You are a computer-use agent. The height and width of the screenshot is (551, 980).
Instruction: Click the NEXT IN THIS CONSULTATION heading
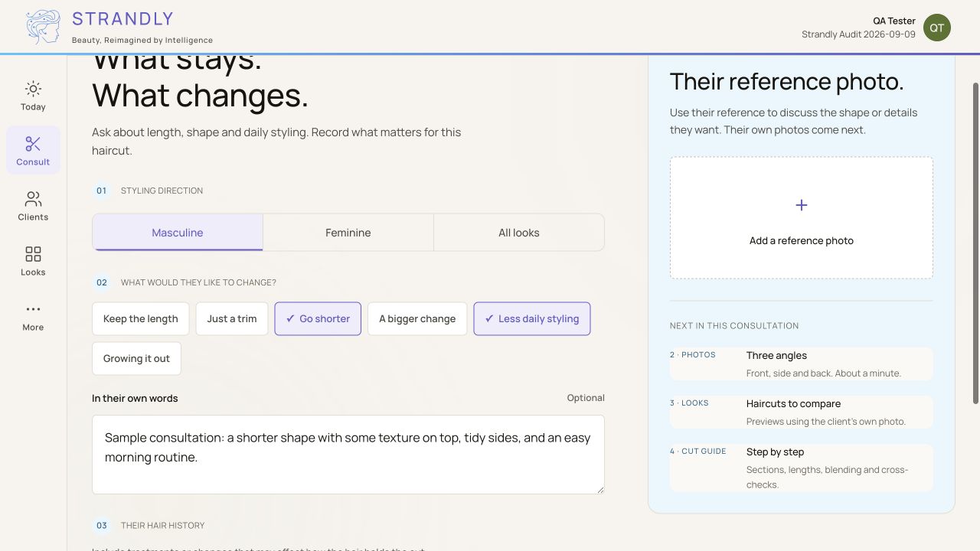click(x=734, y=326)
